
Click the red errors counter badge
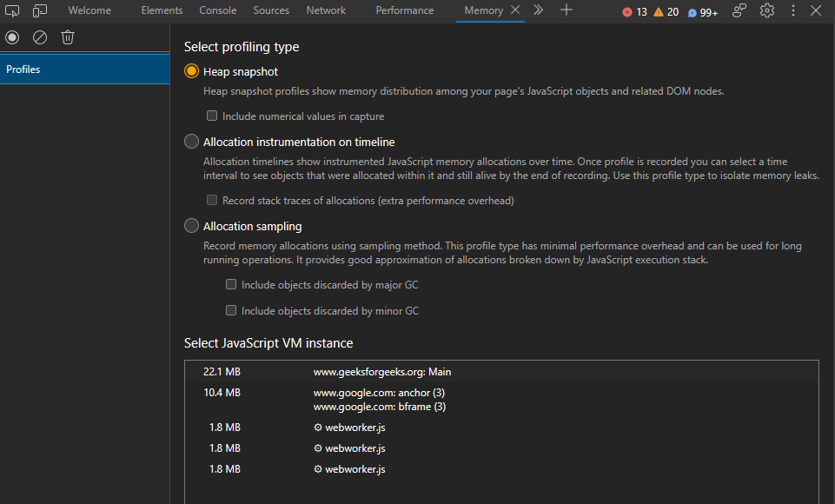point(635,11)
